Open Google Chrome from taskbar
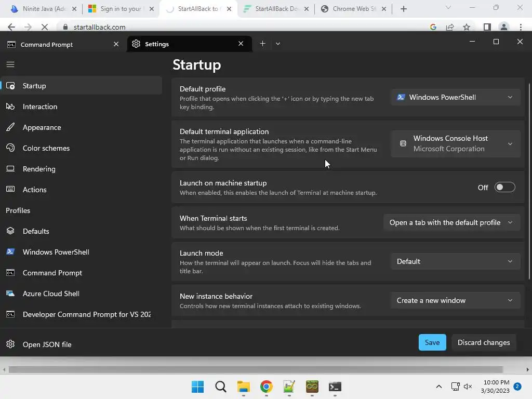532x399 pixels. point(267,387)
